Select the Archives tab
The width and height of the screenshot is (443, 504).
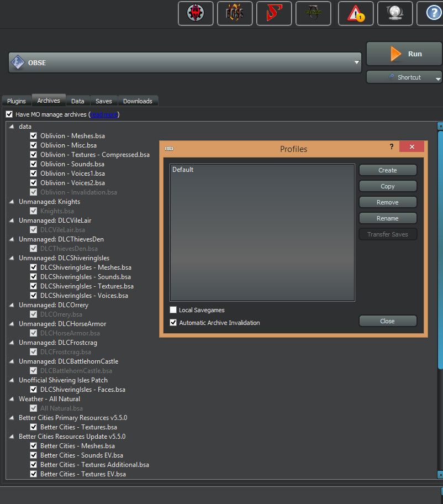pos(49,100)
